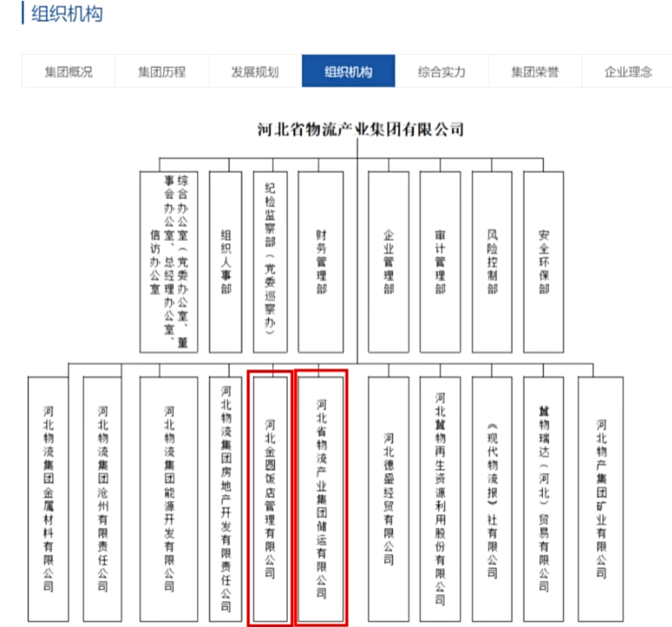This screenshot has width=672, height=627.
Task: Select the 安全环保部 box
Action: point(544,262)
